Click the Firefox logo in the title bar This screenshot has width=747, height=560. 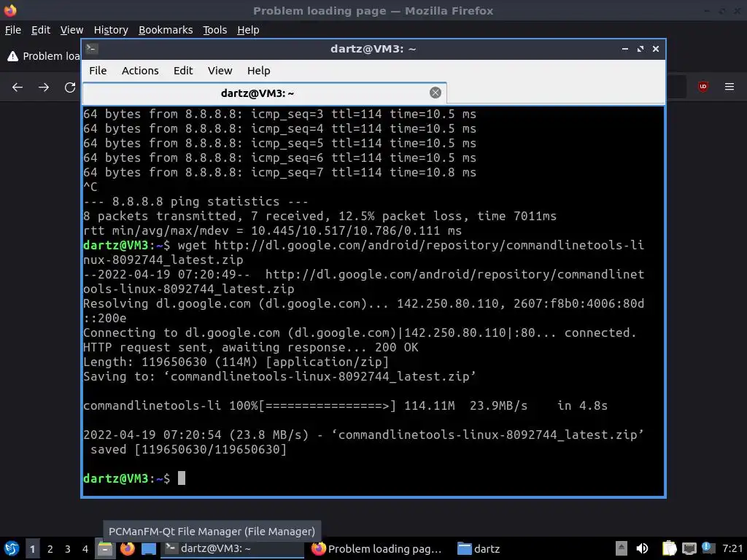coord(10,10)
